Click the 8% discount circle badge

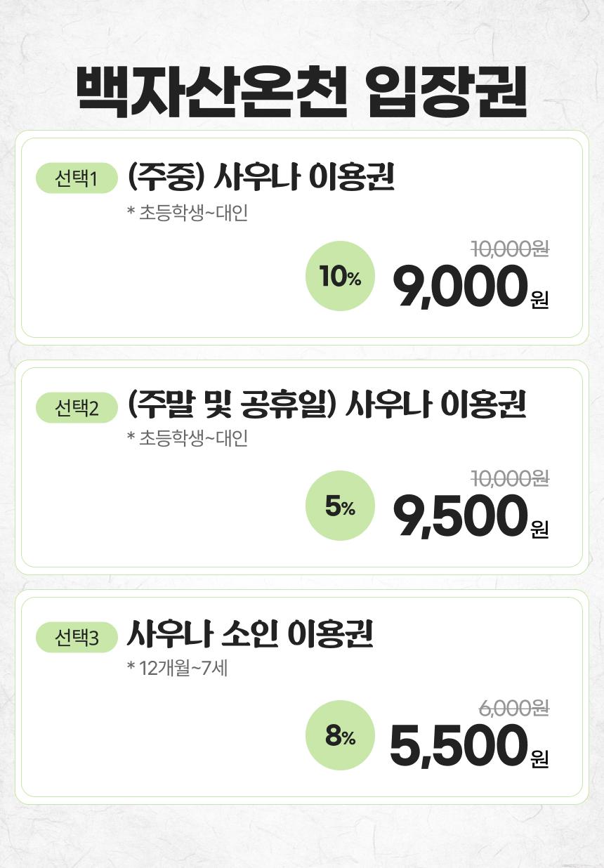(340, 735)
